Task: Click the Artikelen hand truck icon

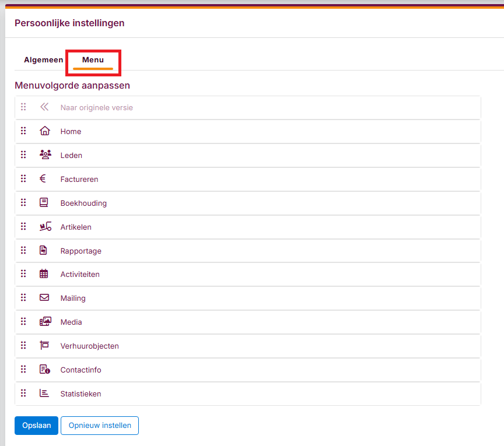Action: coord(45,227)
